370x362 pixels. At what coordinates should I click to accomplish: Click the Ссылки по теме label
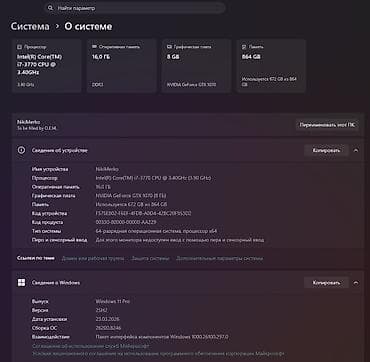coord(36,258)
